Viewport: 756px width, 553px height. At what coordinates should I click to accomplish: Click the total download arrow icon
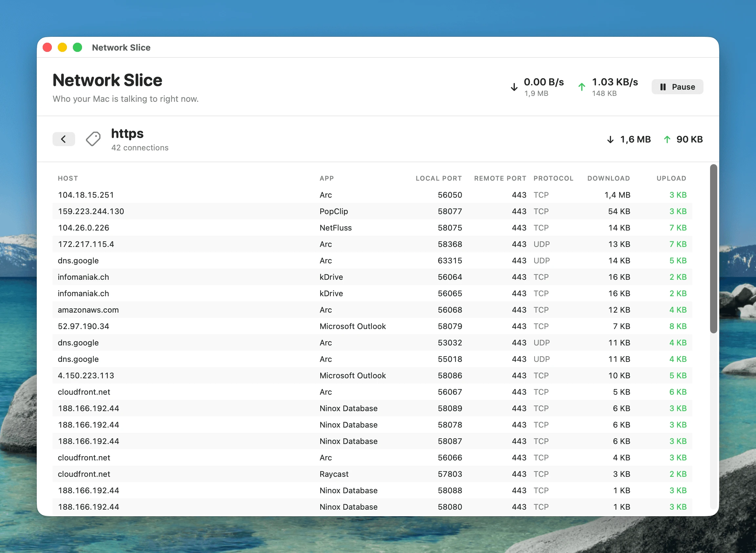click(x=514, y=87)
